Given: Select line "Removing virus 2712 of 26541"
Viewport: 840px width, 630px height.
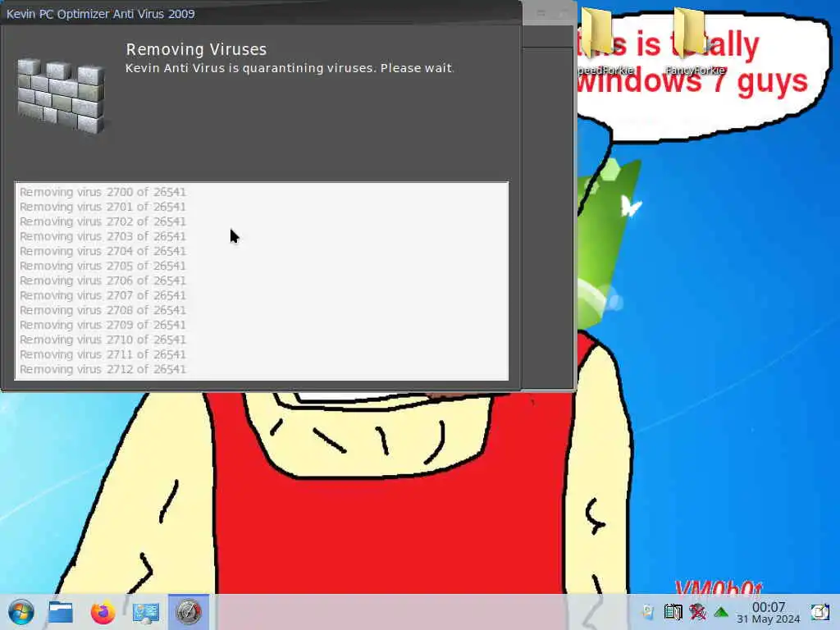Looking at the screenshot, I should pos(103,369).
